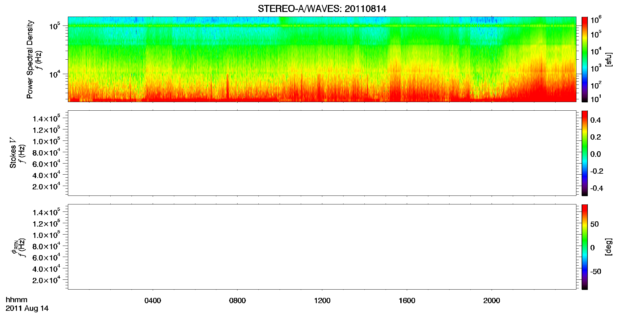
Task: Select the 0800 time axis label
Action: click(x=238, y=301)
